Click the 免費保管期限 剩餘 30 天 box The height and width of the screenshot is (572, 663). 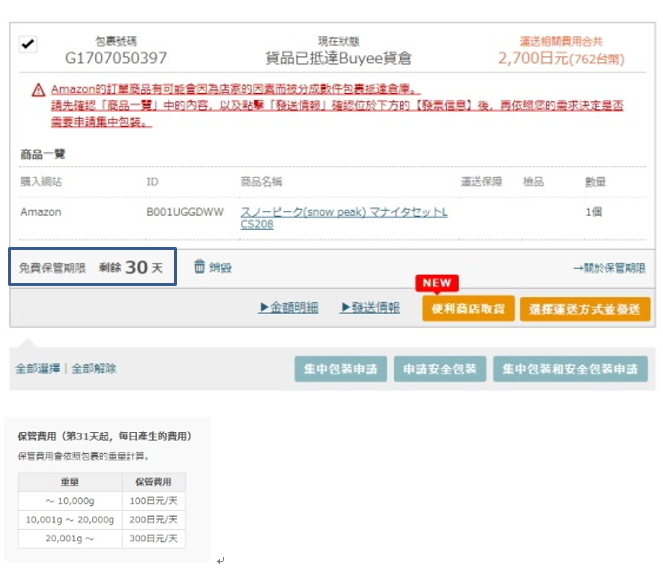[x=92, y=267]
